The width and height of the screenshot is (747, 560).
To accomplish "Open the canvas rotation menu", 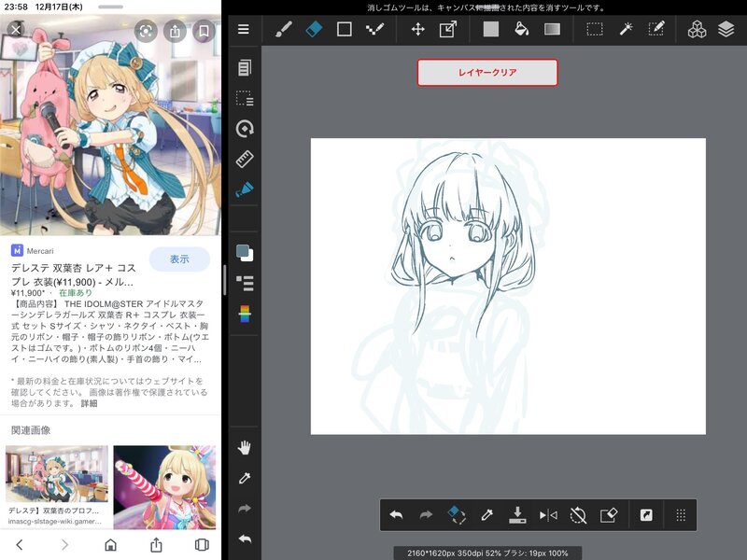I will [x=245, y=129].
